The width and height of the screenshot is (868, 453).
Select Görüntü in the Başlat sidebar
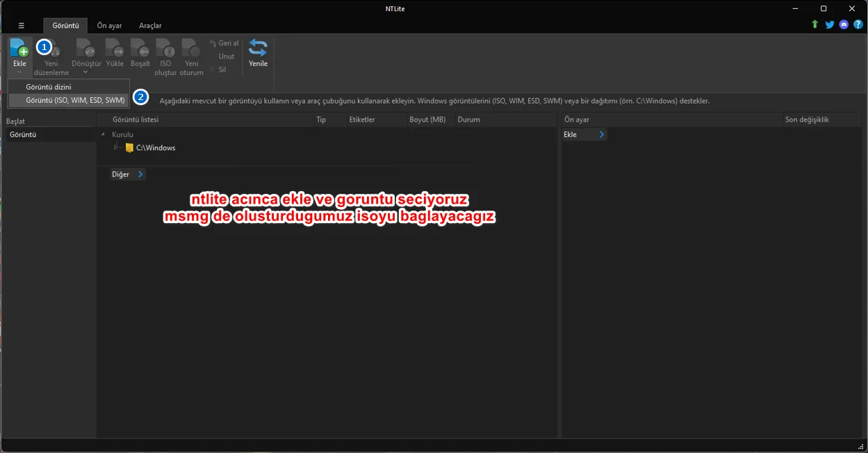coord(49,135)
